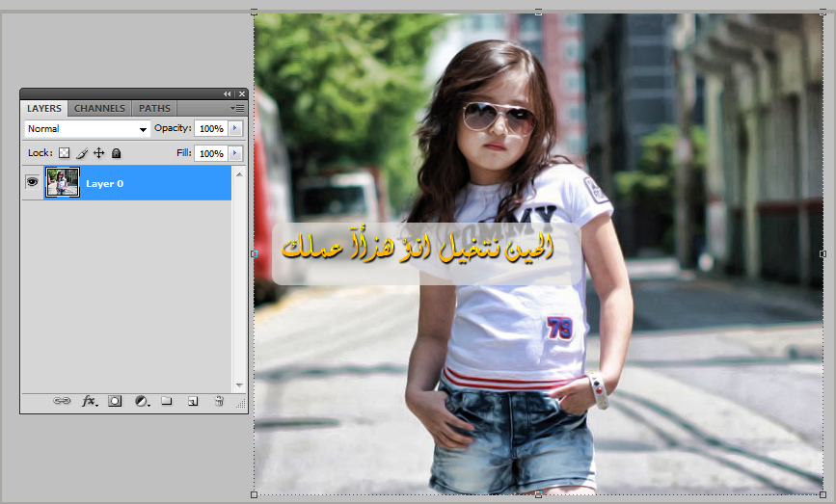836x504 pixels.
Task: Open the Opacity slider arrow
Action: click(x=235, y=128)
